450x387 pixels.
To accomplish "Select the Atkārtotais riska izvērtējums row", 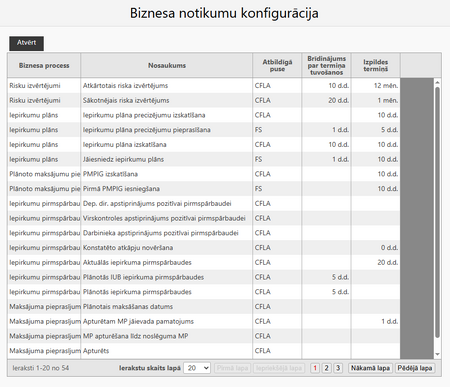I will pos(204,86).
